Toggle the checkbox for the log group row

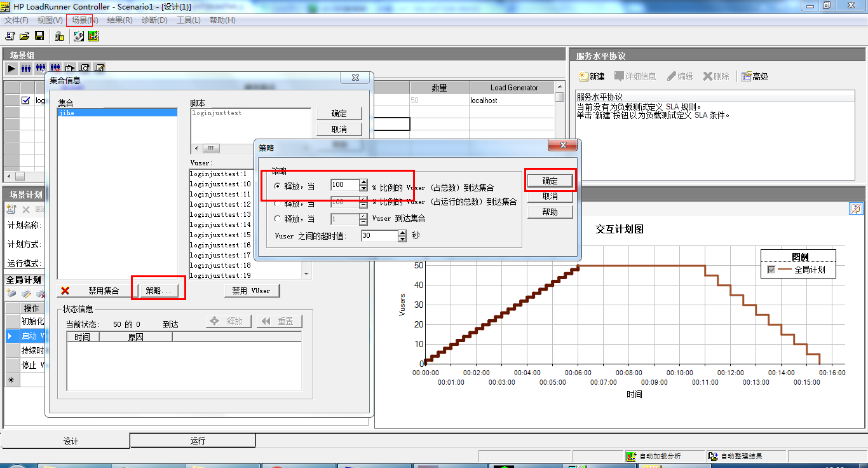click(x=26, y=100)
